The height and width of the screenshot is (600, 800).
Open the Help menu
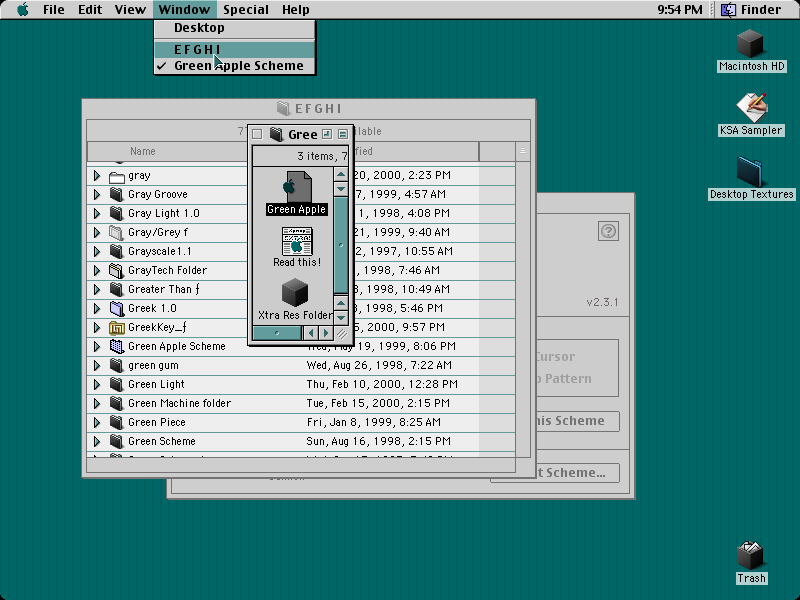296,9
